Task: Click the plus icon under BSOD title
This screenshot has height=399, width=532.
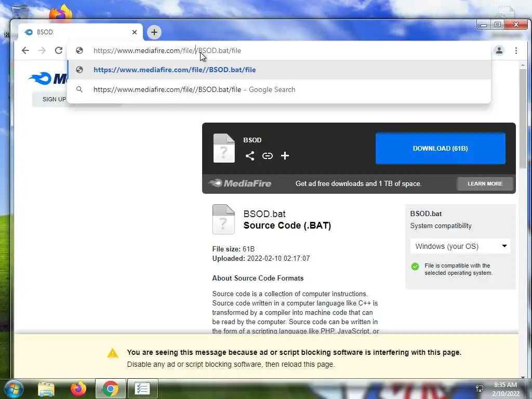Action: (285, 156)
